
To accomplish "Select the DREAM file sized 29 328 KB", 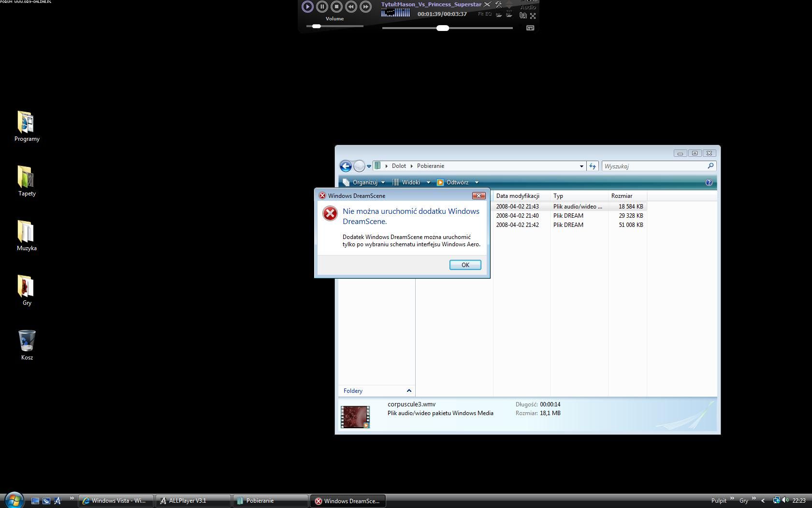I will tap(569, 216).
